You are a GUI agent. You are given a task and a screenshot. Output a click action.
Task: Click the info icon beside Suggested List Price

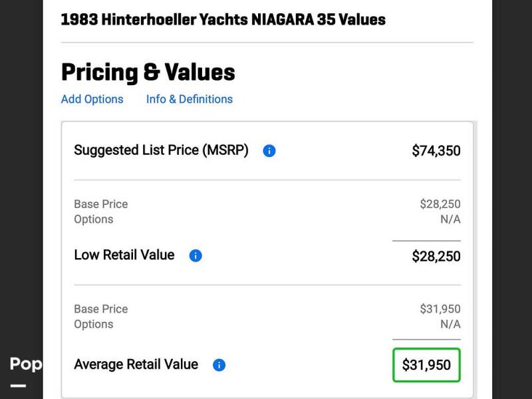[269, 151]
